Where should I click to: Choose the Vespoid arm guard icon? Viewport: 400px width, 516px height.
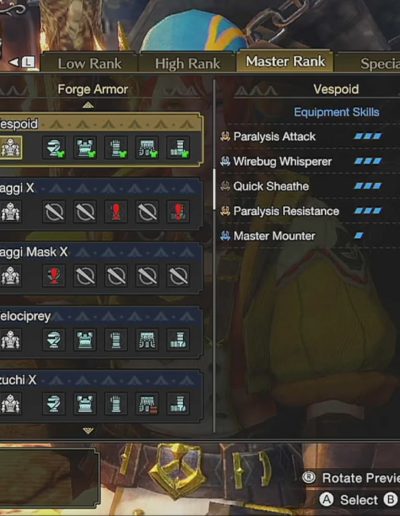click(x=116, y=147)
